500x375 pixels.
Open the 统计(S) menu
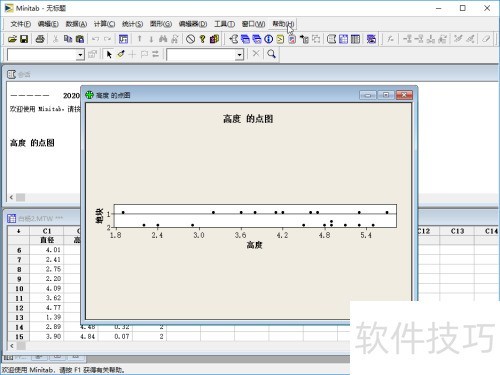[x=132, y=24]
